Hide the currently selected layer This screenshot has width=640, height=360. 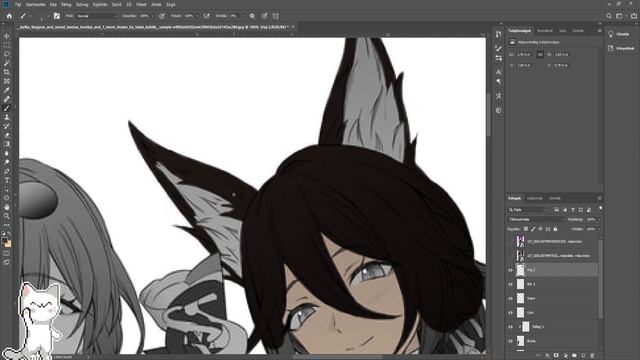point(510,270)
